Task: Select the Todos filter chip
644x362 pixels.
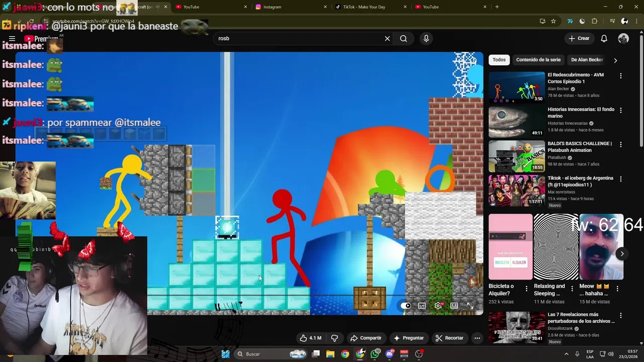Action: (x=499, y=60)
